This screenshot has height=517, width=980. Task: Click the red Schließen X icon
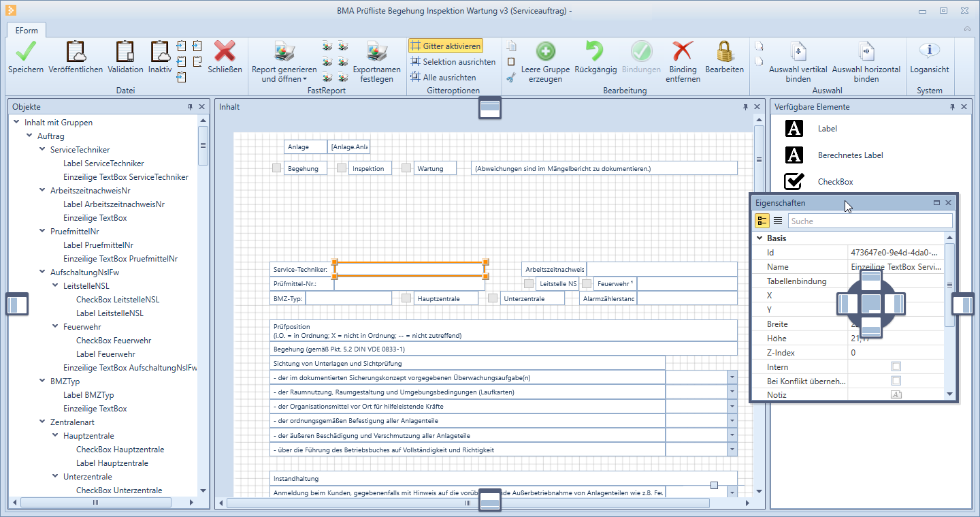point(225,52)
